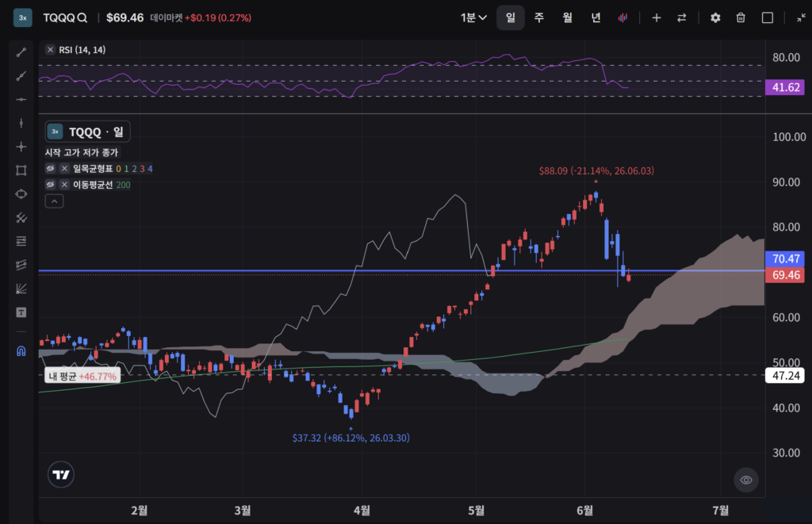The image size is (812, 524).
Task: Switch to the 일 daily timeframe
Action: pos(511,17)
